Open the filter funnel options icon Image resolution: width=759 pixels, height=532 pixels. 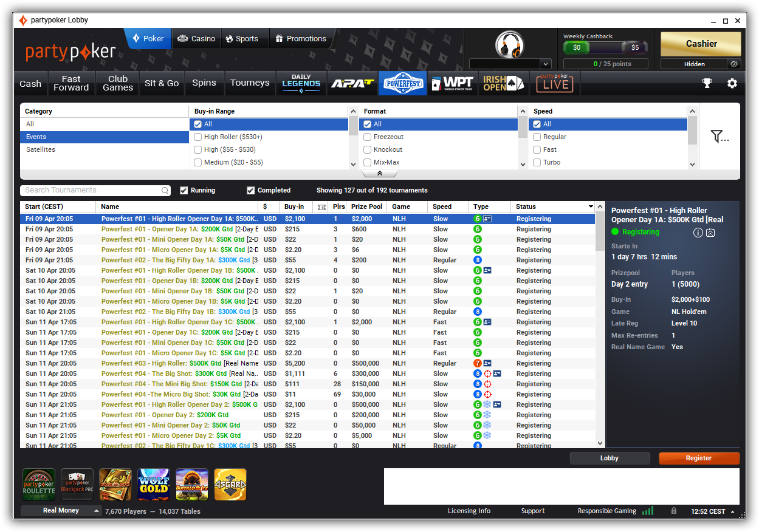coord(720,137)
